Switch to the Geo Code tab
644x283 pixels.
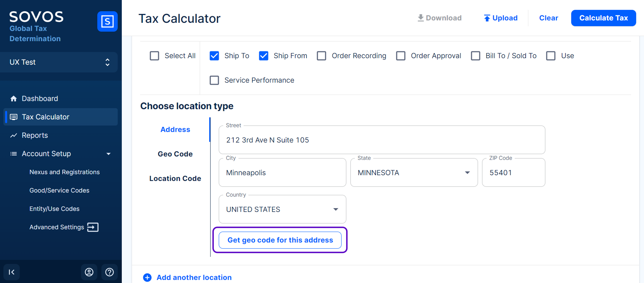pos(175,154)
